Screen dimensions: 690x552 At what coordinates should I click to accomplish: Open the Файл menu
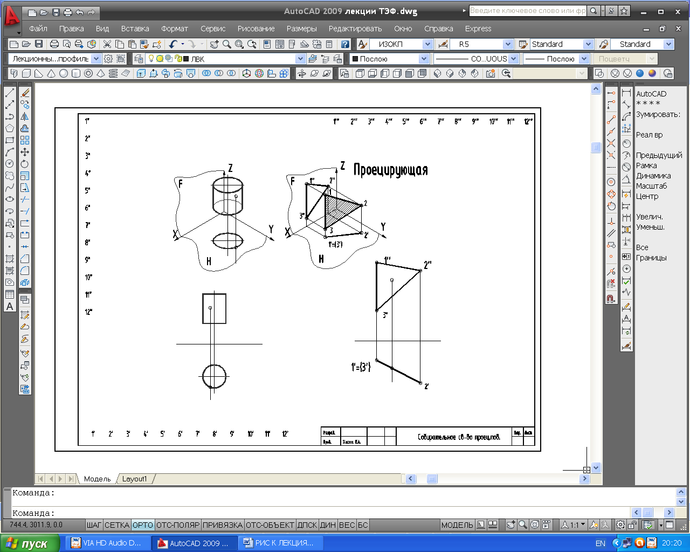[x=38, y=29]
